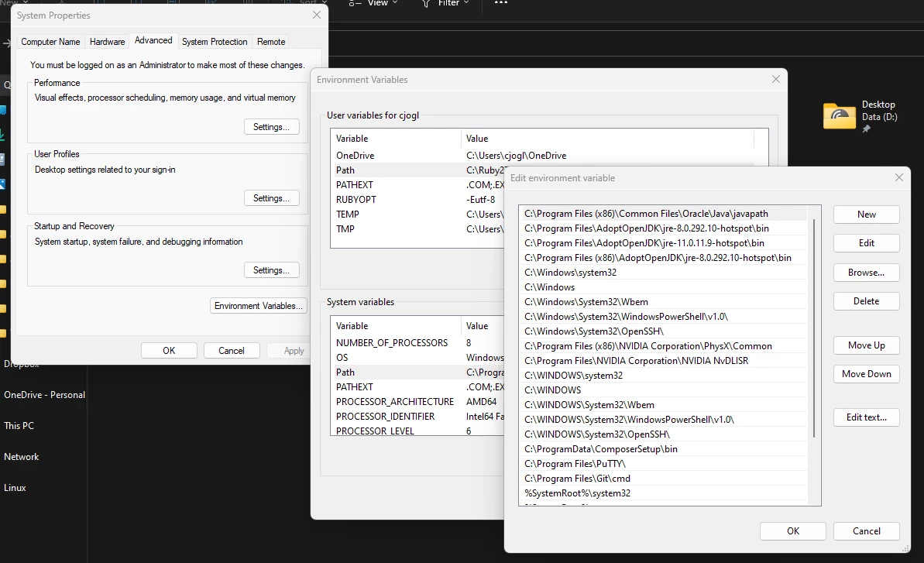Click the path list vertical scrollbar
Viewport: 924px width, 563px height.
tap(814, 328)
